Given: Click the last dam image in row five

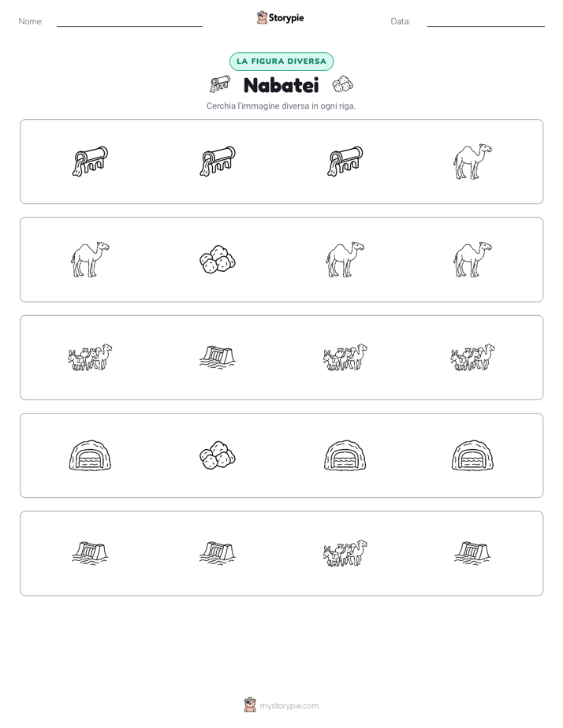Looking at the screenshot, I should click(472, 553).
